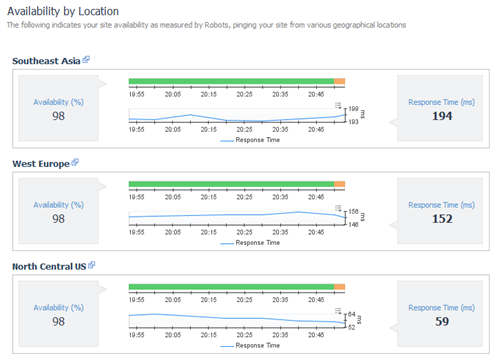Select Response Time (ms) label showing 59

click(442, 307)
